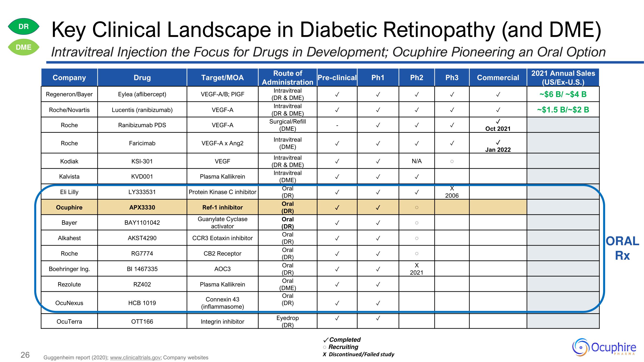Click the APX3330 drug cell
Image resolution: width=644 pixels, height=362 pixels.
click(x=142, y=207)
